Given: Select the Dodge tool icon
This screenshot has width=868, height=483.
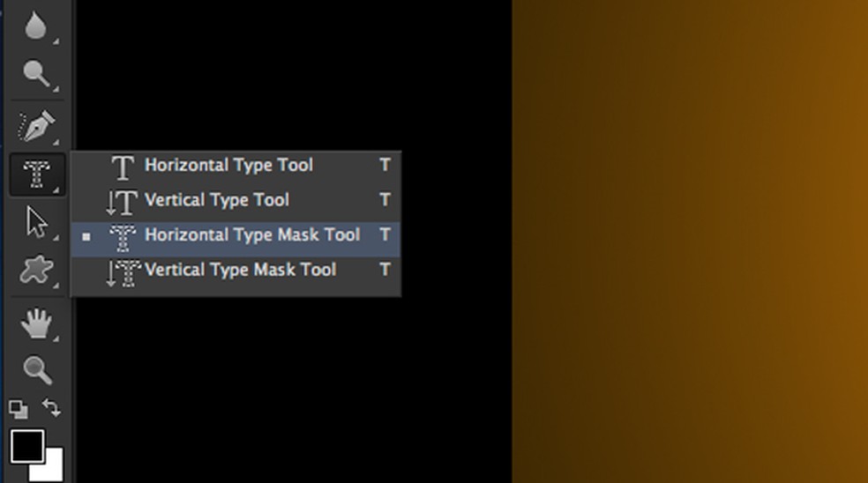Looking at the screenshot, I should coord(36,74).
